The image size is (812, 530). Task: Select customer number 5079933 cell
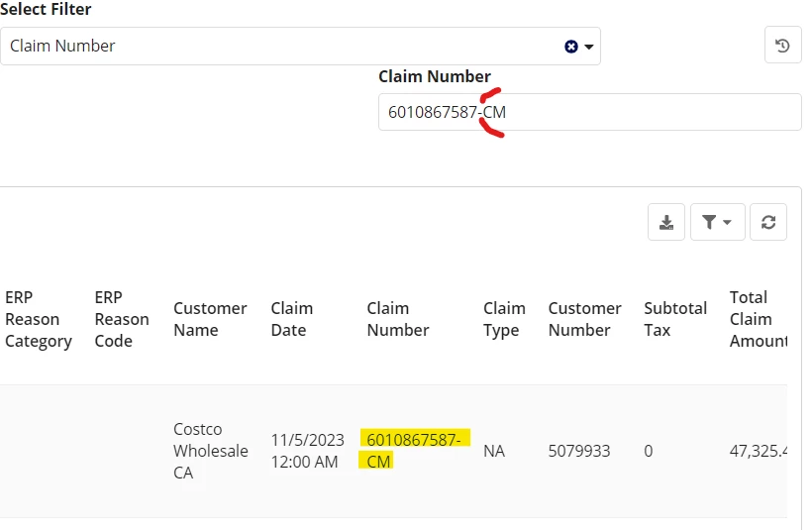click(579, 451)
